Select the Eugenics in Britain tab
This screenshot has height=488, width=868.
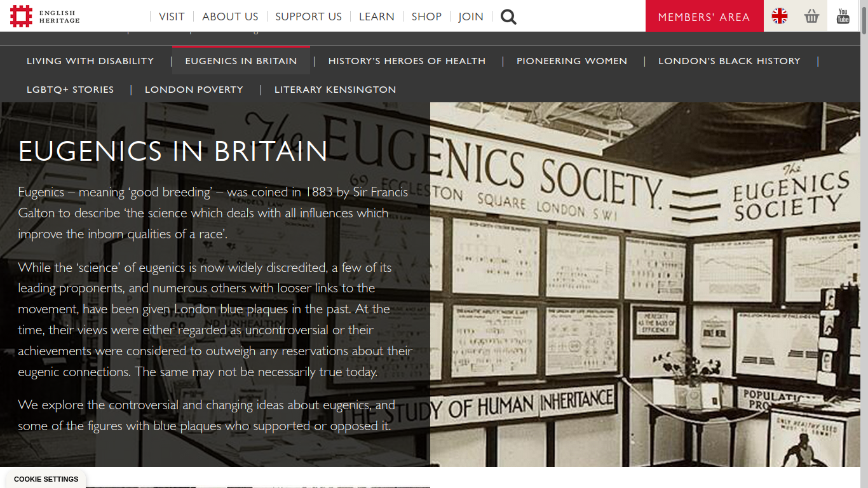pyautogui.click(x=241, y=61)
